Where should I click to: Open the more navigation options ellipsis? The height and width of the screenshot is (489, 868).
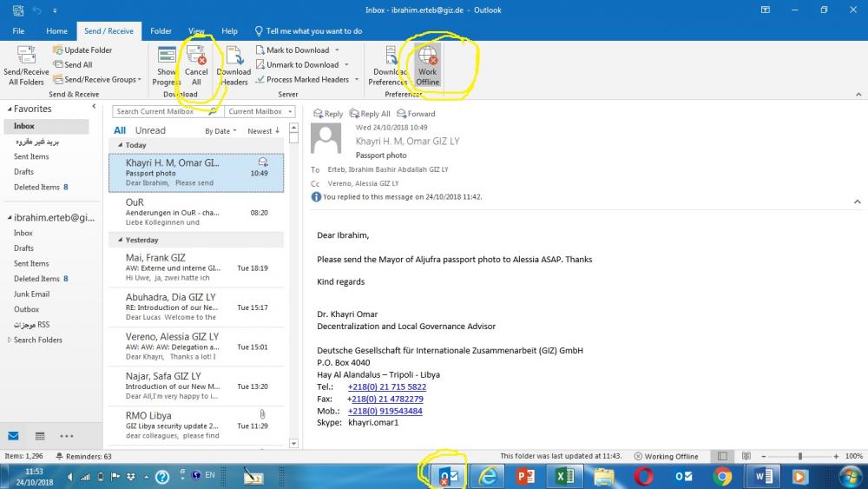click(x=67, y=436)
